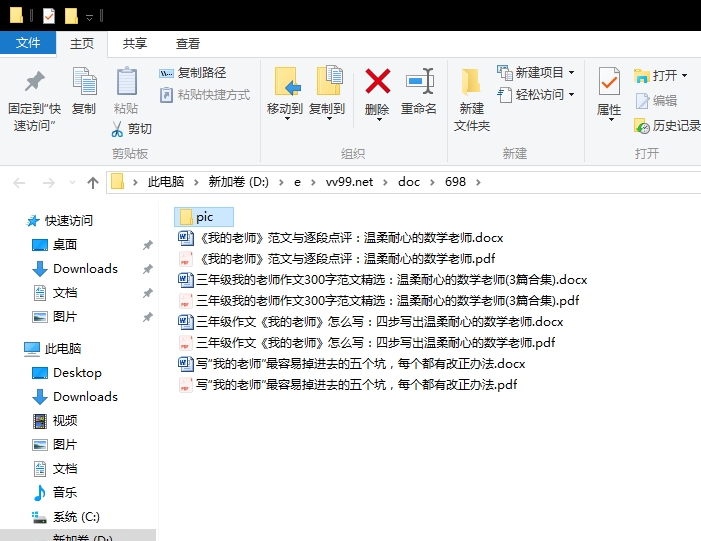Click title bar new folder icon
This screenshot has height=541, width=701.
(x=71, y=16)
